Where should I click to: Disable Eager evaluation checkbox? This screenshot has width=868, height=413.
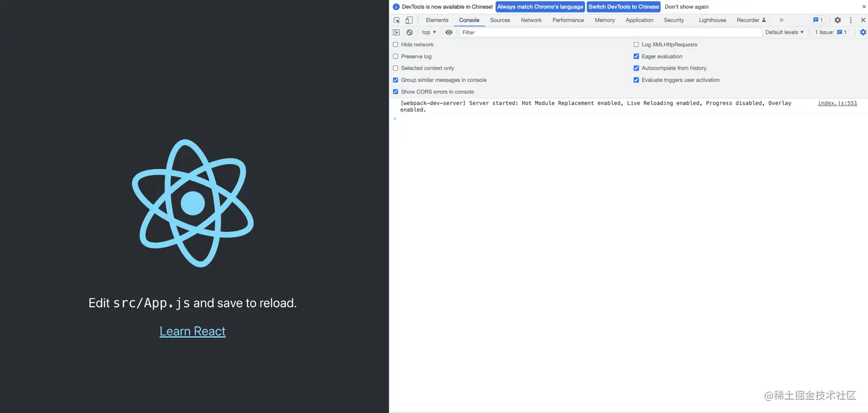click(x=636, y=56)
